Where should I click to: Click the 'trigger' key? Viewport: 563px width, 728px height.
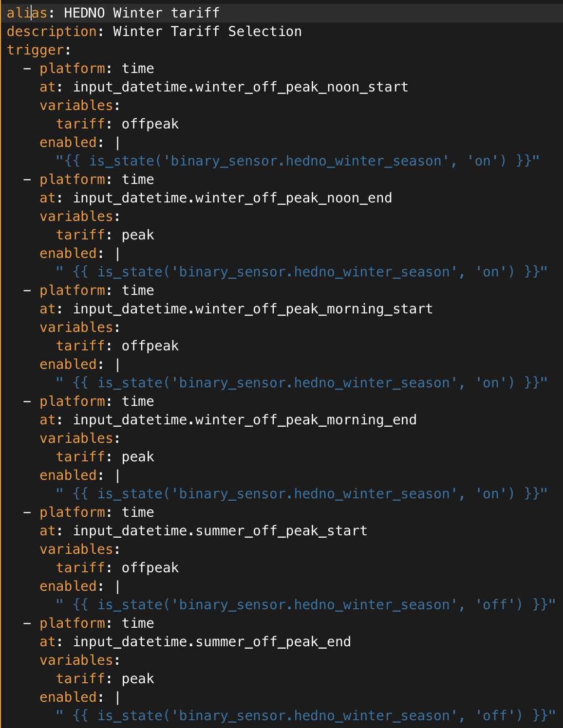[35, 50]
